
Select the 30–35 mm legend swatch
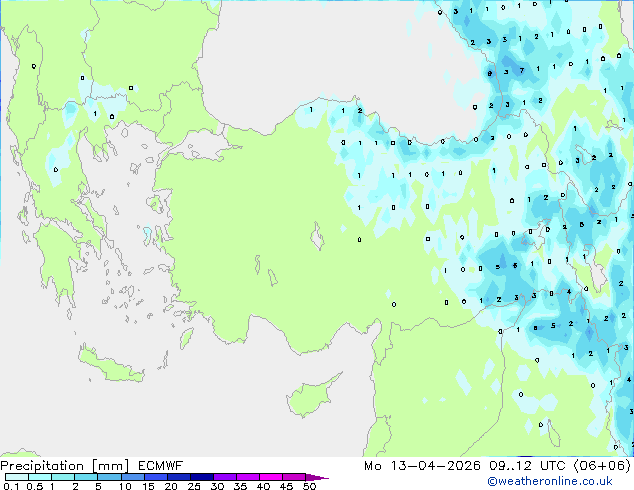[x=225, y=477]
